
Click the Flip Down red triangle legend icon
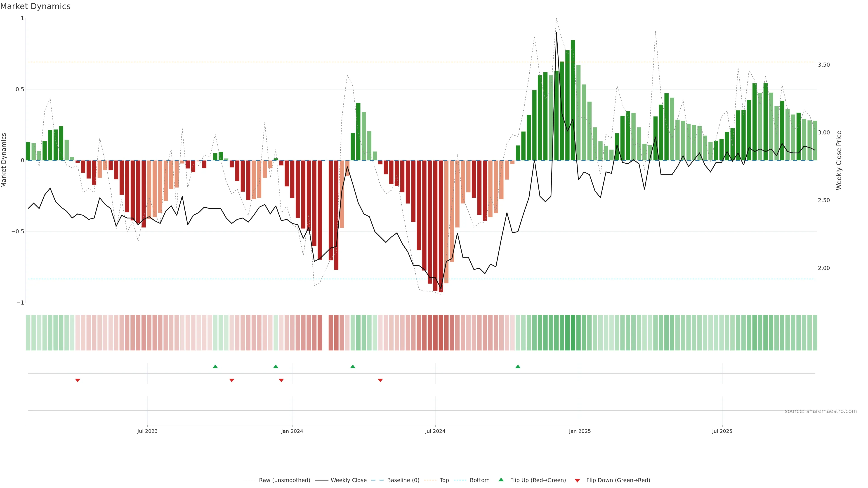(577, 480)
